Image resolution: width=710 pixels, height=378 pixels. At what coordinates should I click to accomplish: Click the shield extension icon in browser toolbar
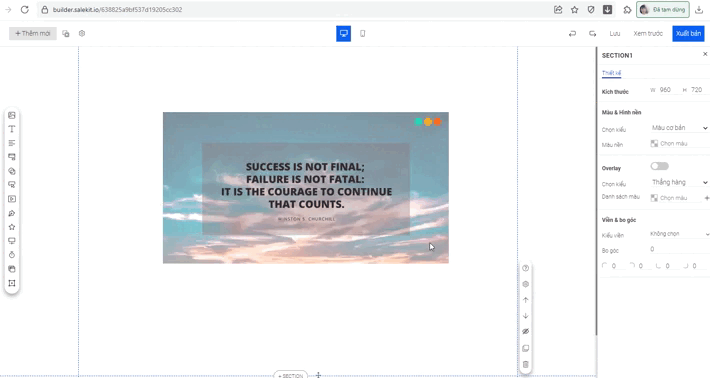(x=591, y=10)
